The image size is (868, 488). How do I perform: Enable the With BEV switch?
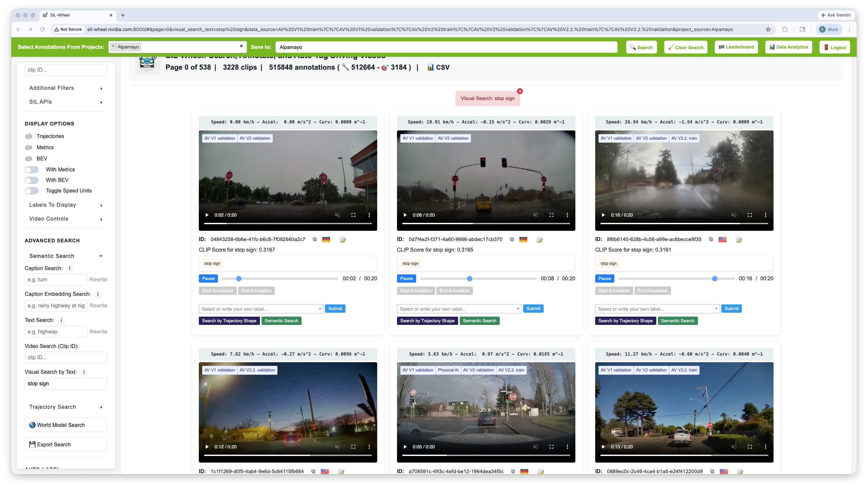pos(32,180)
